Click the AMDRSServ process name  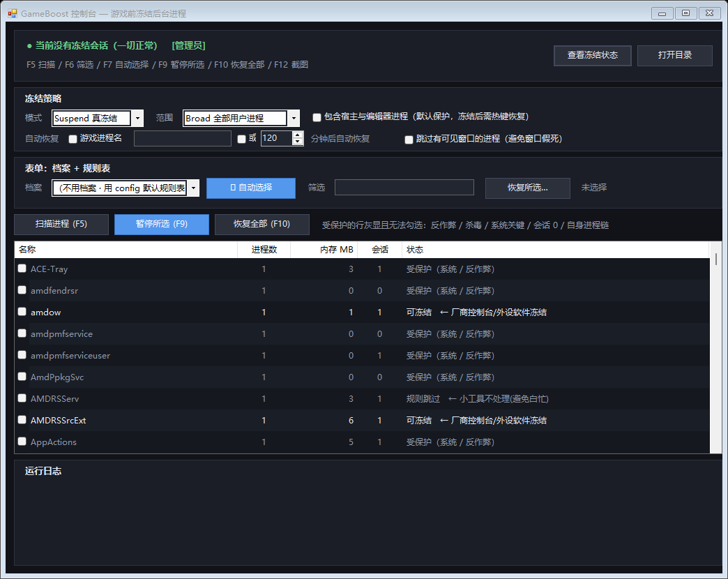[x=54, y=399]
